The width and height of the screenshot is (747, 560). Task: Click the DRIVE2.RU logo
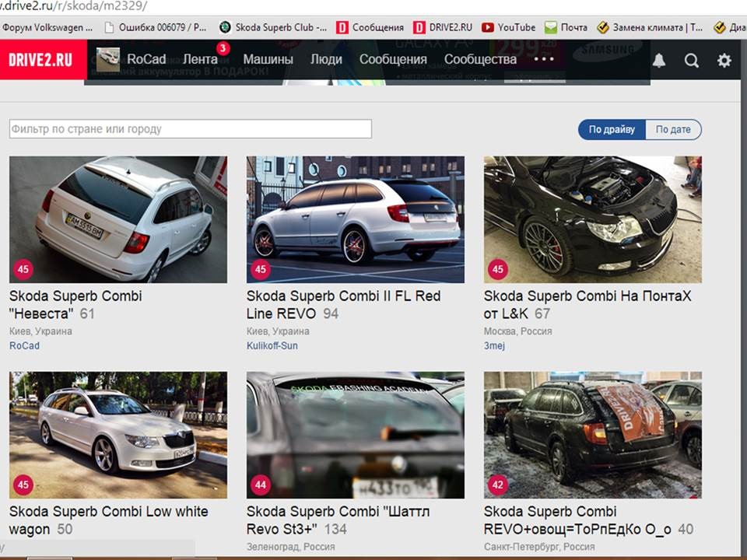pyautogui.click(x=40, y=60)
